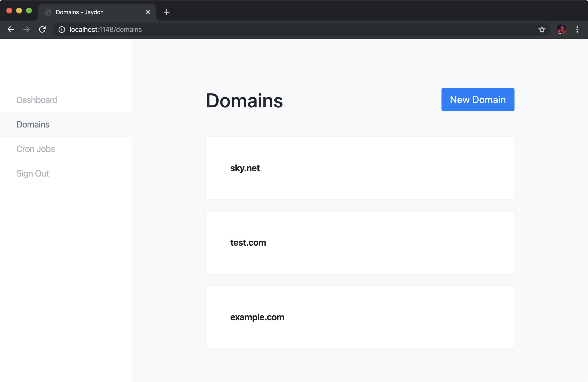Screen dimensions: 588x382
Task: Open the example.com domain card
Action: coord(360,317)
